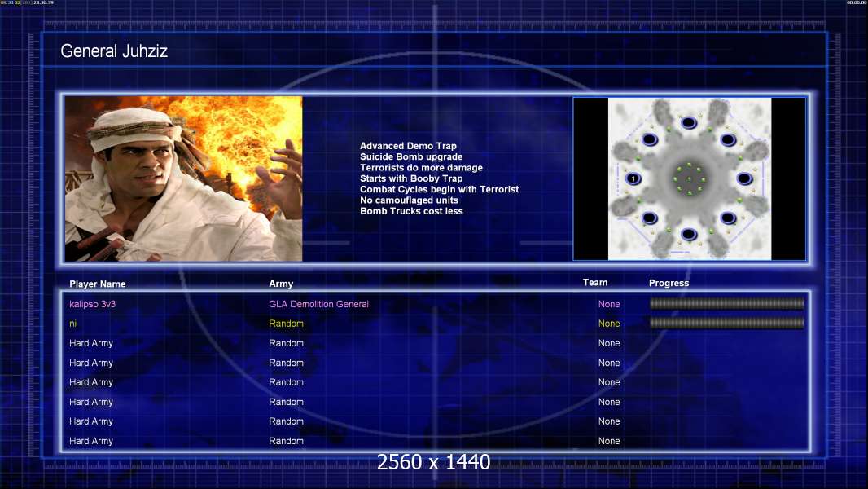Choose the top-right start position on minimap
868x489 pixels.
728,139
